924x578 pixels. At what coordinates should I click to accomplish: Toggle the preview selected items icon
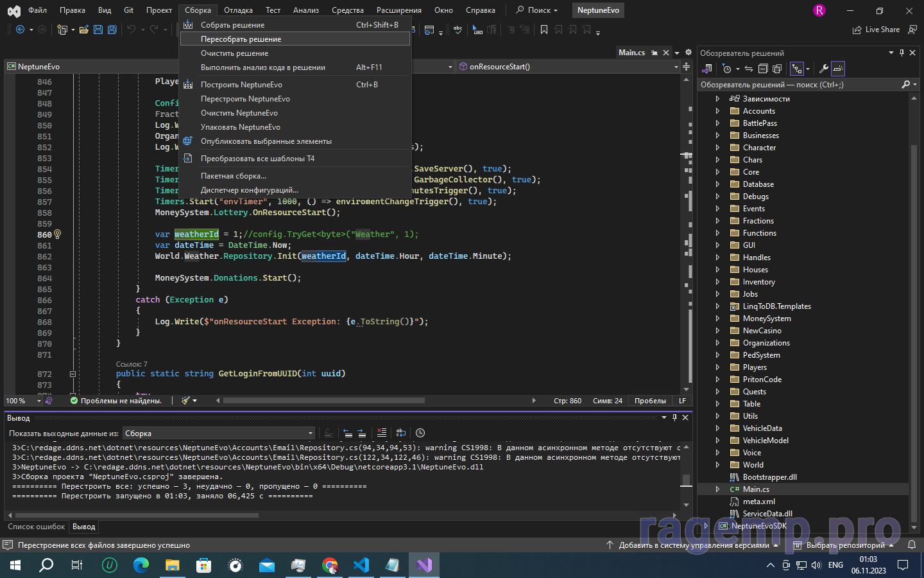coord(838,69)
